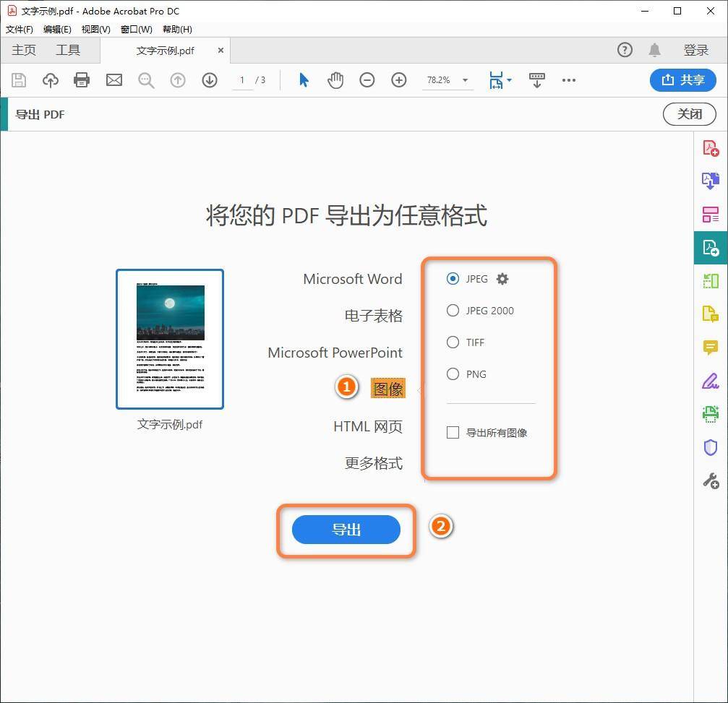Click the PDF page thumbnail preview
The image size is (728, 703).
(170, 339)
